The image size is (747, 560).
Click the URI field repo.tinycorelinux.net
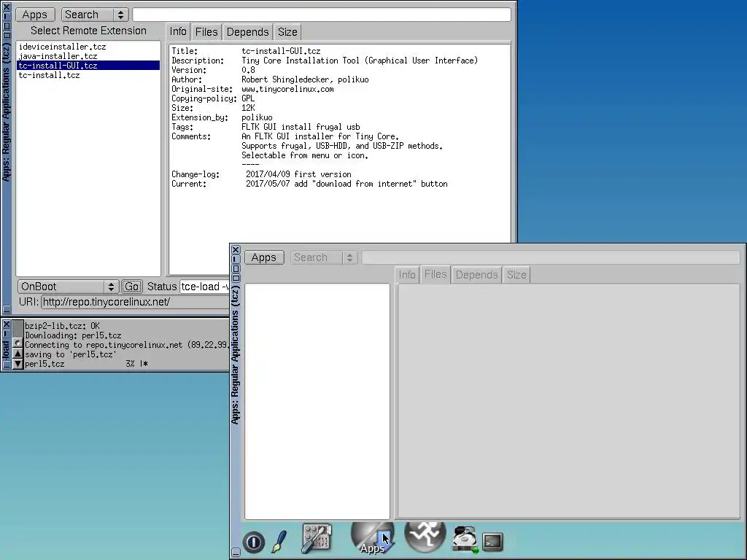click(x=135, y=302)
